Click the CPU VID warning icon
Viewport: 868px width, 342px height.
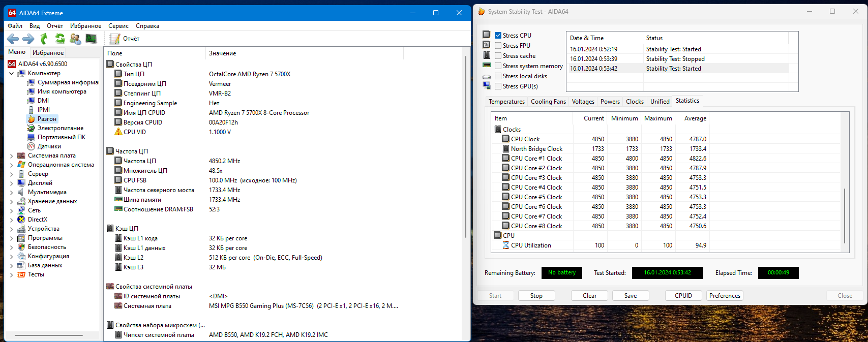118,132
